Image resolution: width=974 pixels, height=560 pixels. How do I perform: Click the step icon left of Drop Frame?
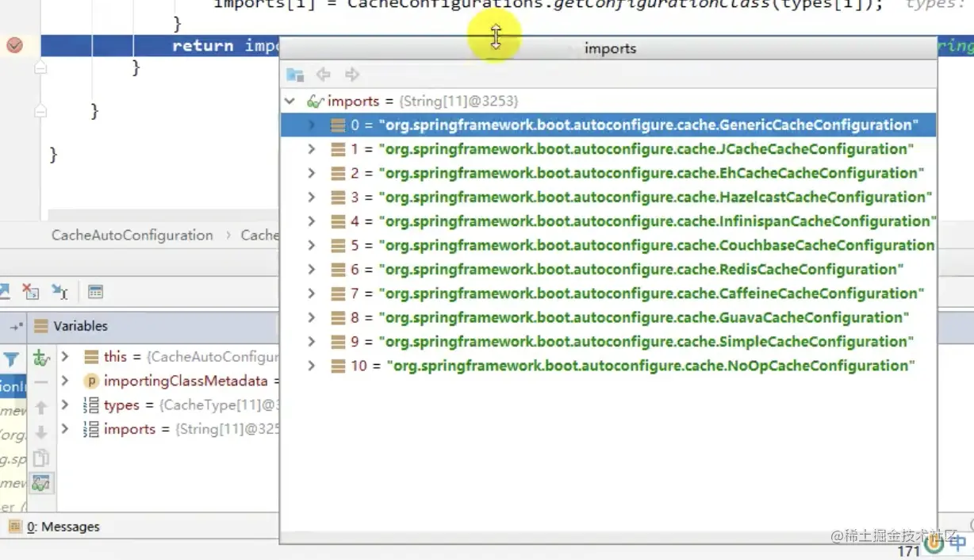4,292
